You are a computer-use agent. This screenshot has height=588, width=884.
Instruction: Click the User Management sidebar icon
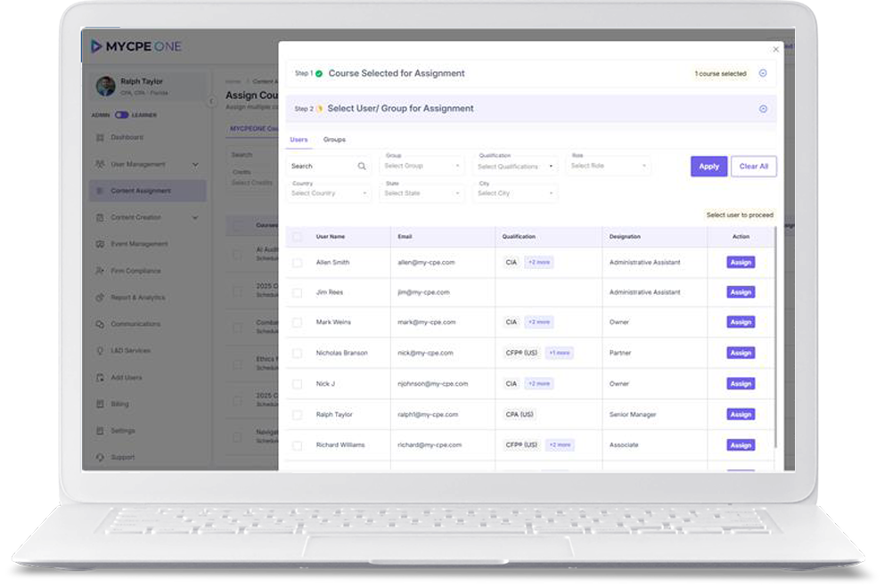[x=101, y=164]
